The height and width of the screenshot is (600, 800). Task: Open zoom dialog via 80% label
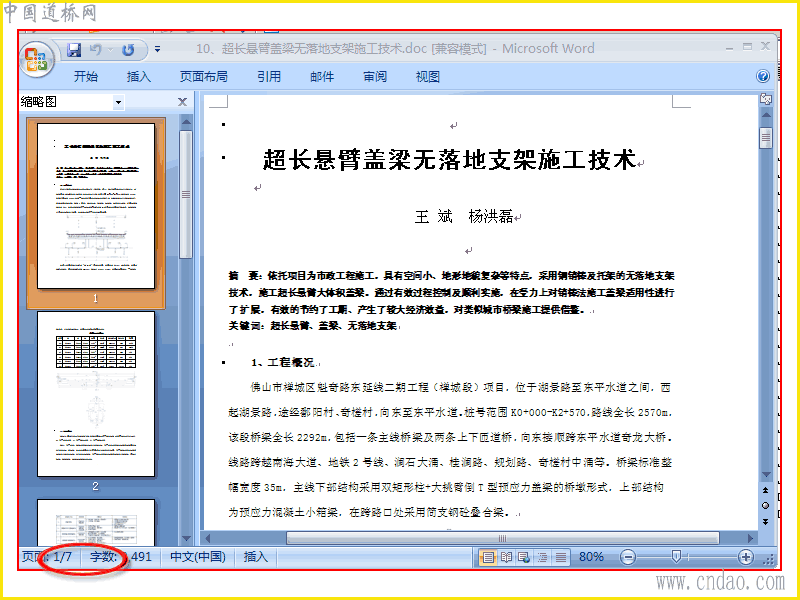point(591,557)
